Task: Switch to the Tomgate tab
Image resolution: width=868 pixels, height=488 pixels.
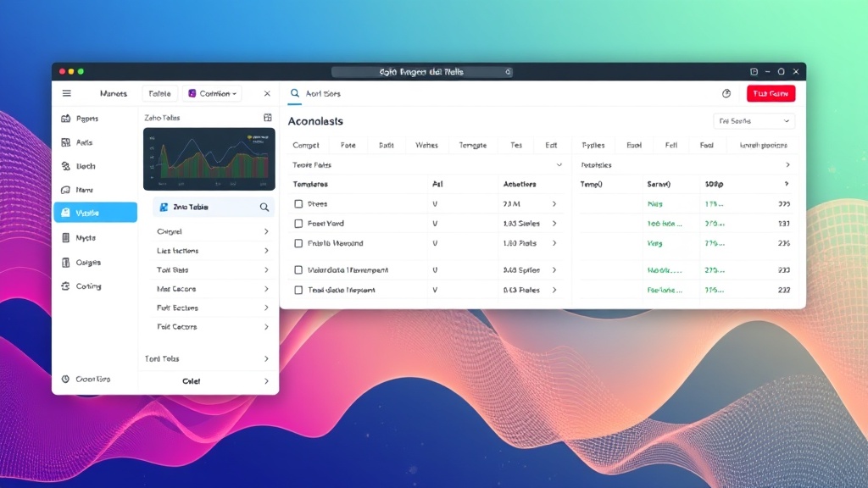Action: pos(473,145)
